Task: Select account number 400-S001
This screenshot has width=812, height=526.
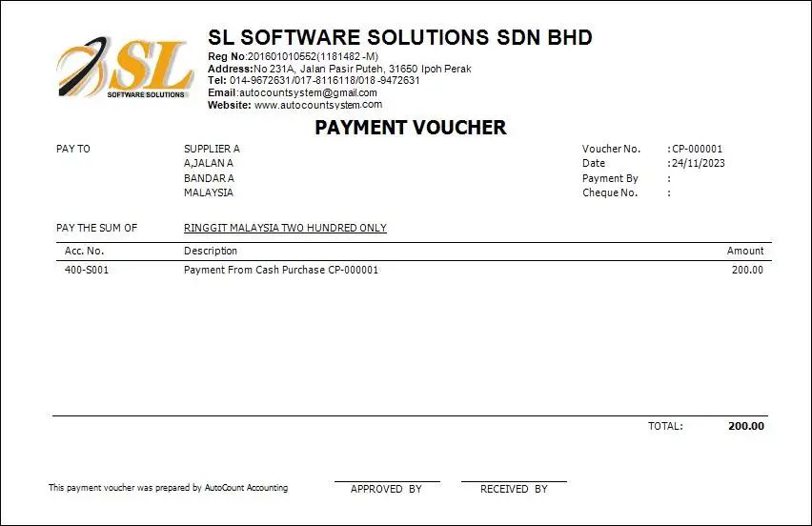Action: click(87, 270)
